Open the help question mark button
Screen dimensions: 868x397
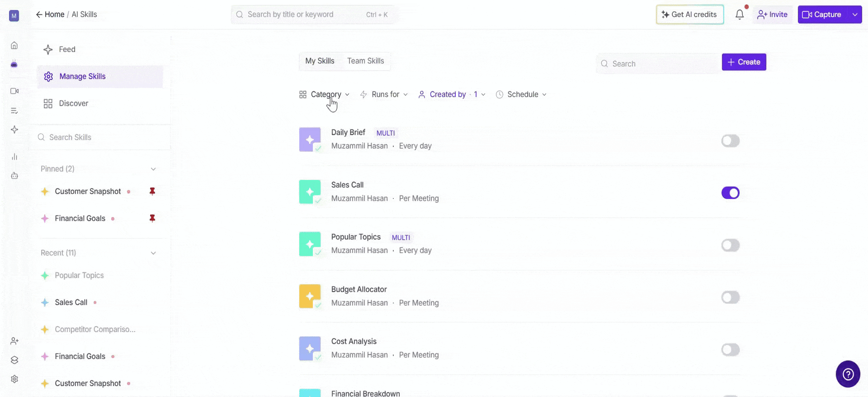point(848,374)
